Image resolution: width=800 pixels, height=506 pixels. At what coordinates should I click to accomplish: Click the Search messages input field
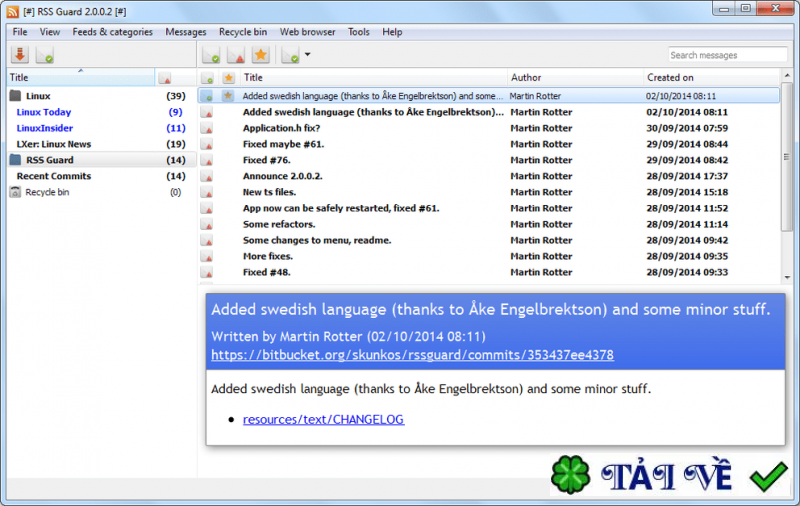pyautogui.click(x=727, y=55)
